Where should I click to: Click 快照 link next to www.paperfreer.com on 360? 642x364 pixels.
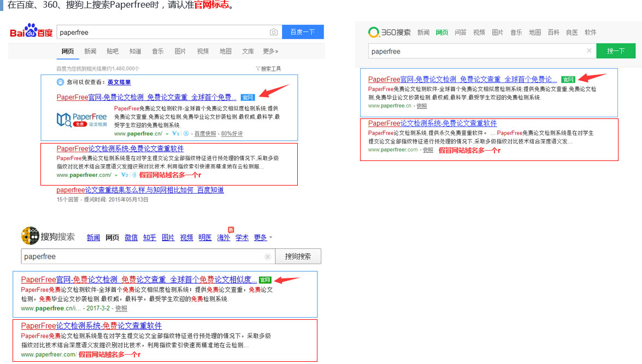428,150
